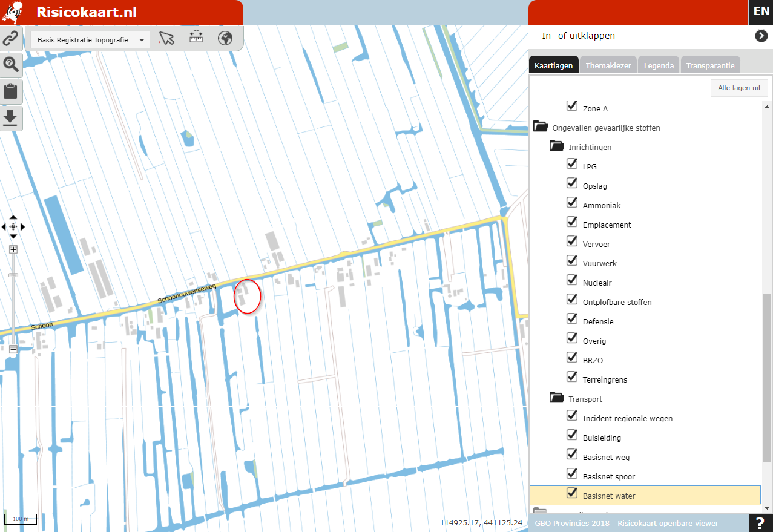Image resolution: width=773 pixels, height=532 pixels.
Task: Select the pointer selection tool
Action: (x=166, y=39)
